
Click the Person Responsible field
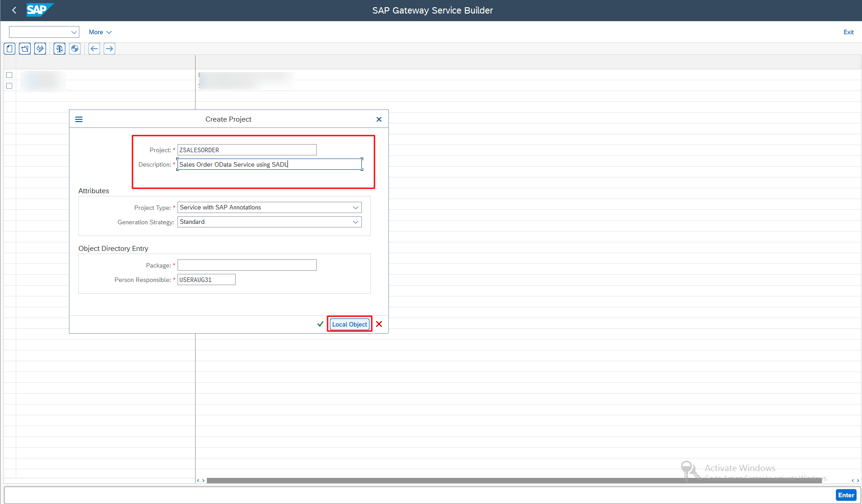(x=206, y=280)
